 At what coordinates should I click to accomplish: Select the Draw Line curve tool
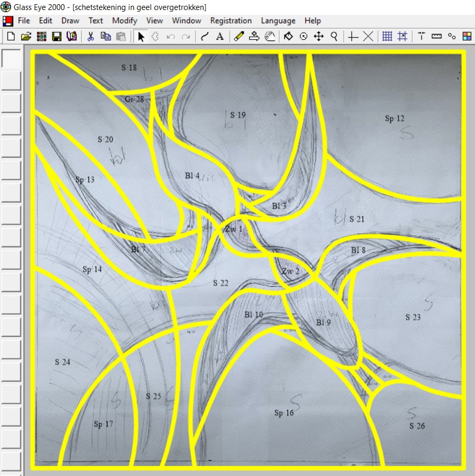point(205,36)
